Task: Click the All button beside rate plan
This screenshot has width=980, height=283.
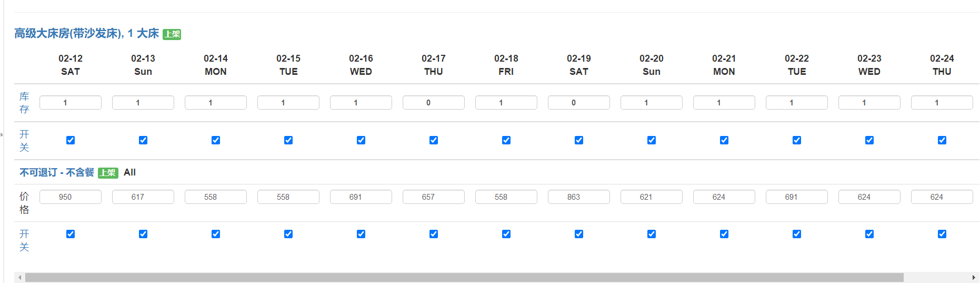Action: tap(129, 172)
